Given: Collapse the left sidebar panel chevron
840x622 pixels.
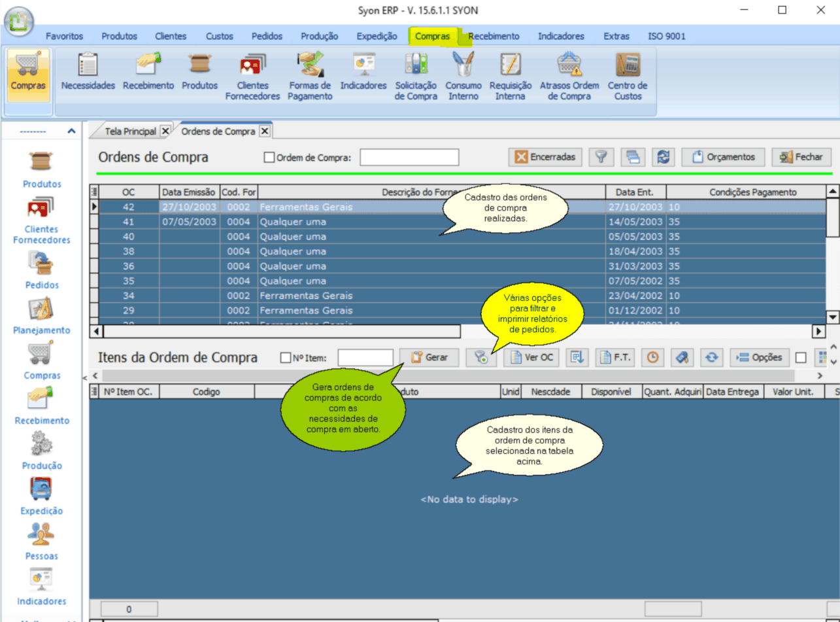Looking at the screenshot, I should pos(71,131).
